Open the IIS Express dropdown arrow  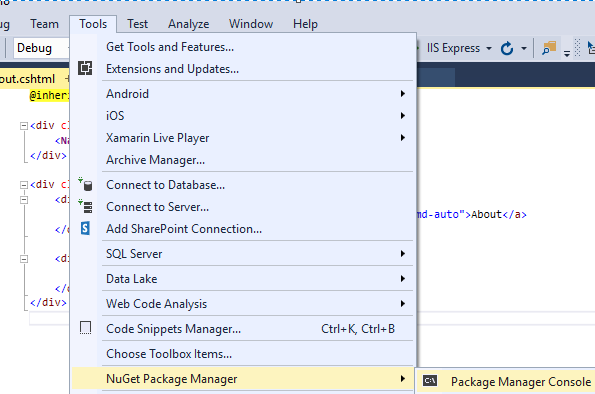(x=489, y=49)
